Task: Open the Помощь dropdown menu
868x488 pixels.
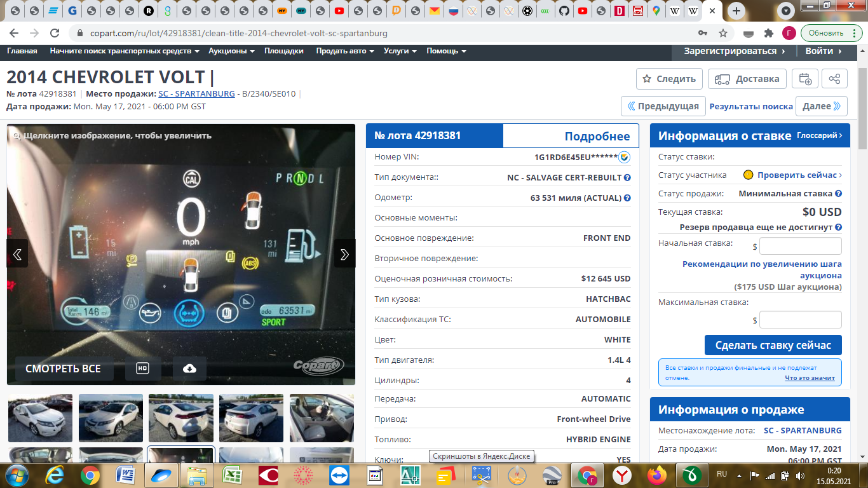Action: click(446, 51)
